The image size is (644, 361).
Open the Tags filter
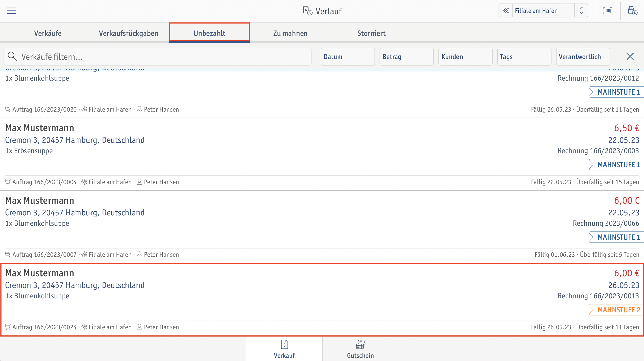pos(524,57)
